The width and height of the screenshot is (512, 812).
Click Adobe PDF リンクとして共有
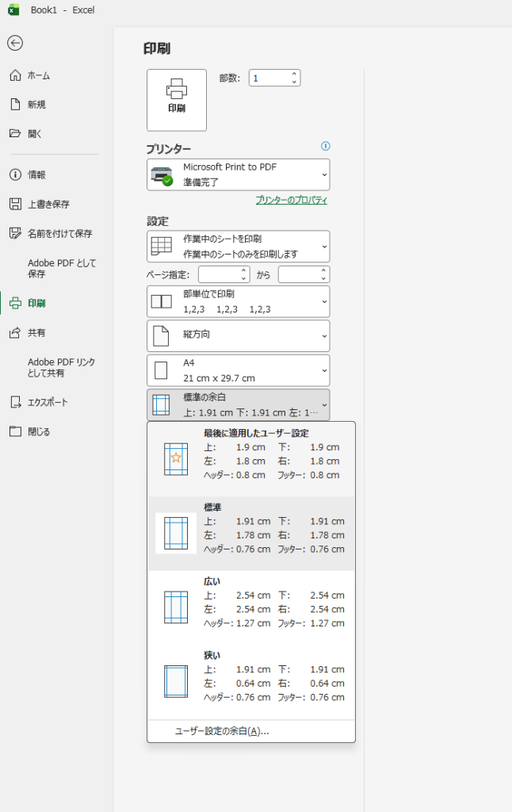pyautogui.click(x=61, y=367)
